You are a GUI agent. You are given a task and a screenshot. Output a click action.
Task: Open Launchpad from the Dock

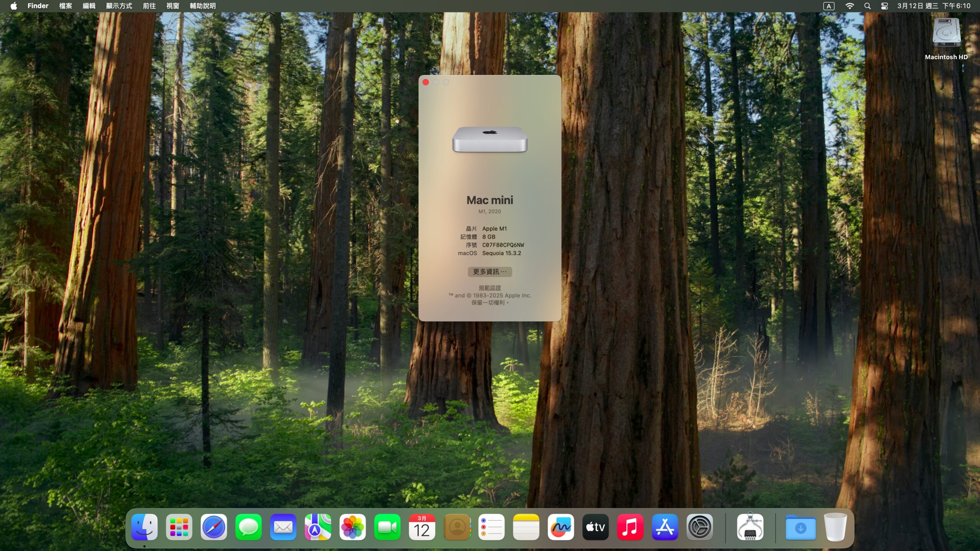pyautogui.click(x=179, y=527)
